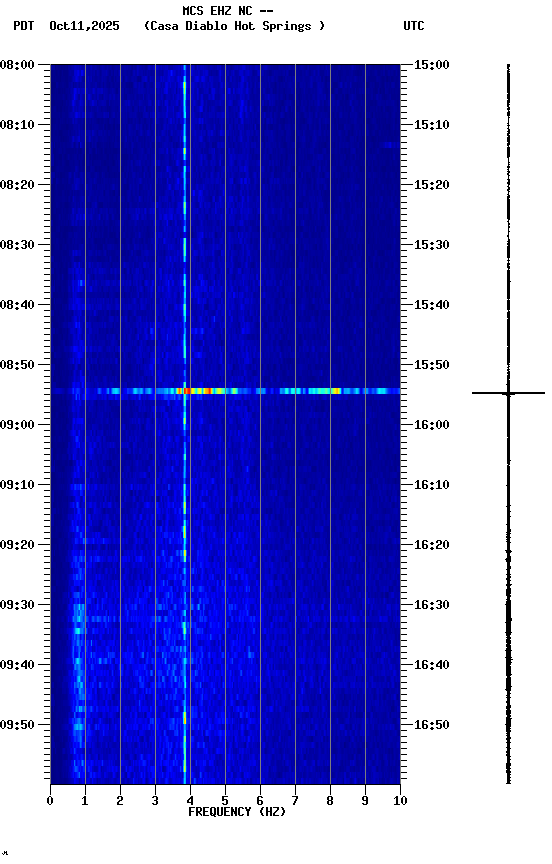The image size is (552, 864).
Task: Click the 8 Hz frequency tick label
Action: point(330,801)
